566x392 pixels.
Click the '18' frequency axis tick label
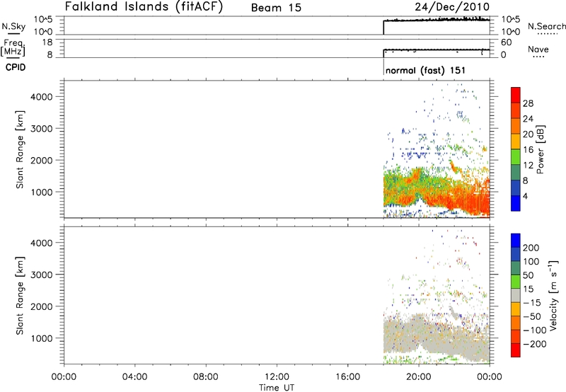tap(47, 42)
